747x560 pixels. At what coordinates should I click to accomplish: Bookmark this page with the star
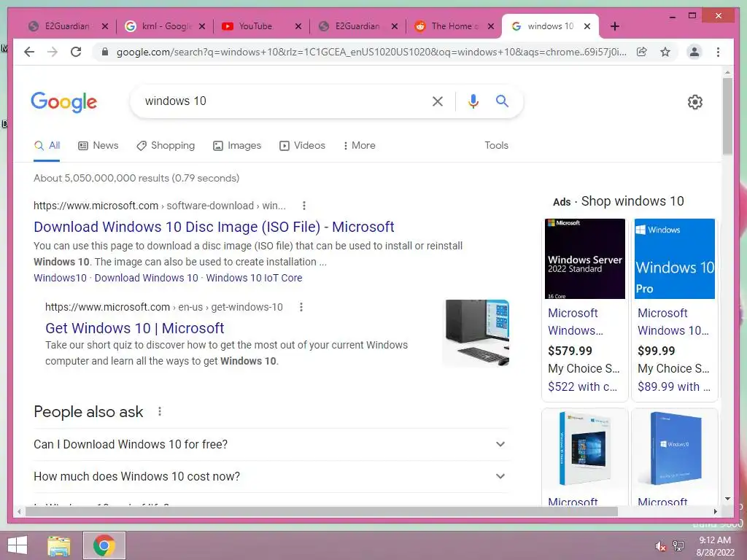pos(665,52)
